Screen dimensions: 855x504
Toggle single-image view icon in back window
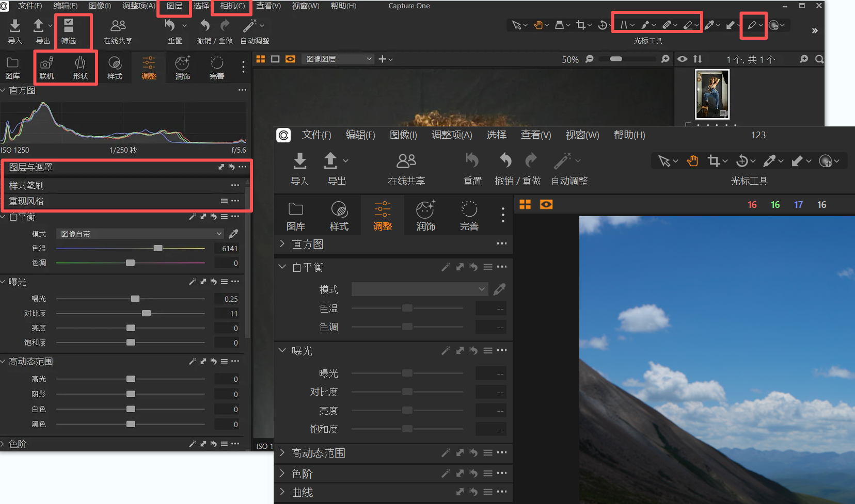pyautogui.click(x=275, y=59)
